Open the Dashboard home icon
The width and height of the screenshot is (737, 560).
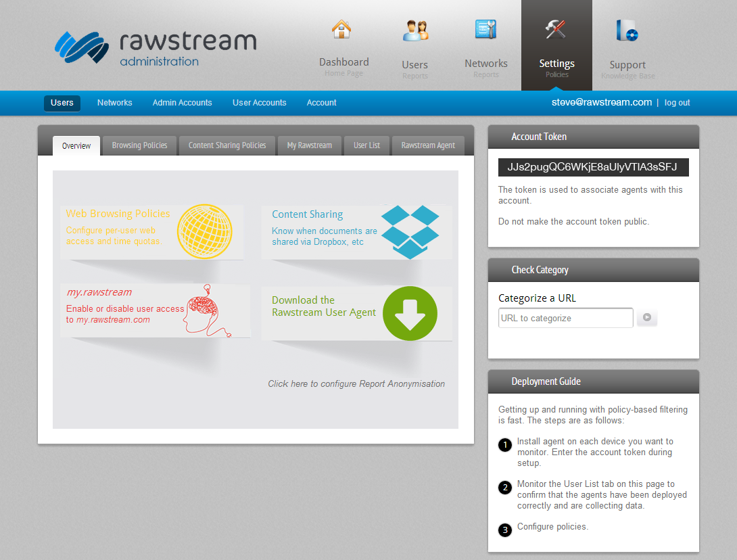tap(341, 29)
